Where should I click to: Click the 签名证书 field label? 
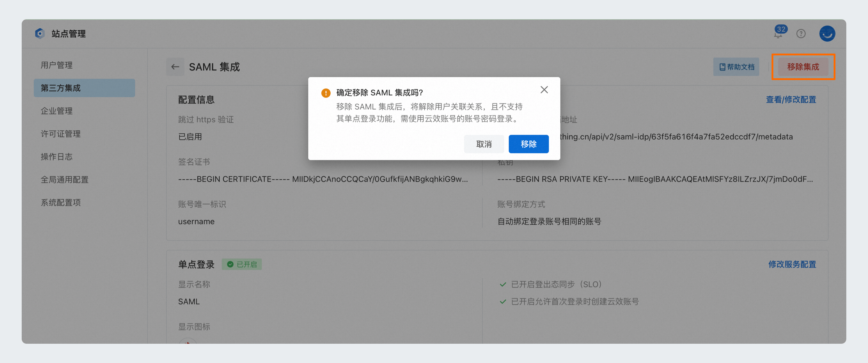tap(194, 162)
